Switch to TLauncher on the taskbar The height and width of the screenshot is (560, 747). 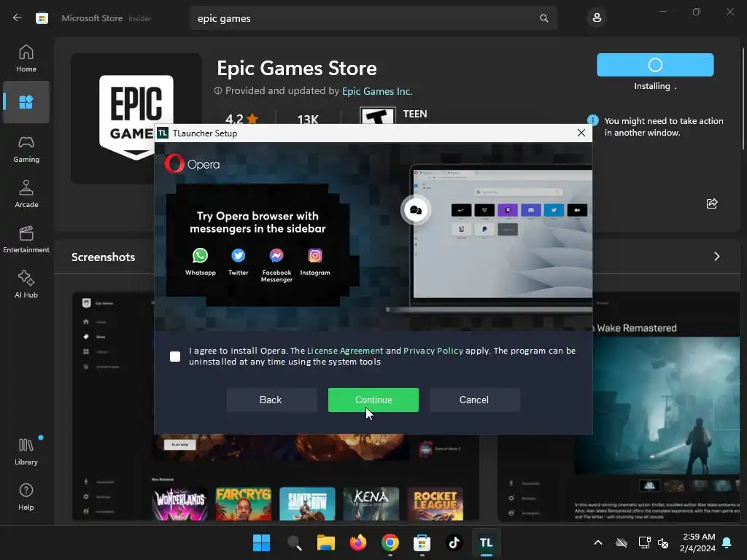(486, 542)
